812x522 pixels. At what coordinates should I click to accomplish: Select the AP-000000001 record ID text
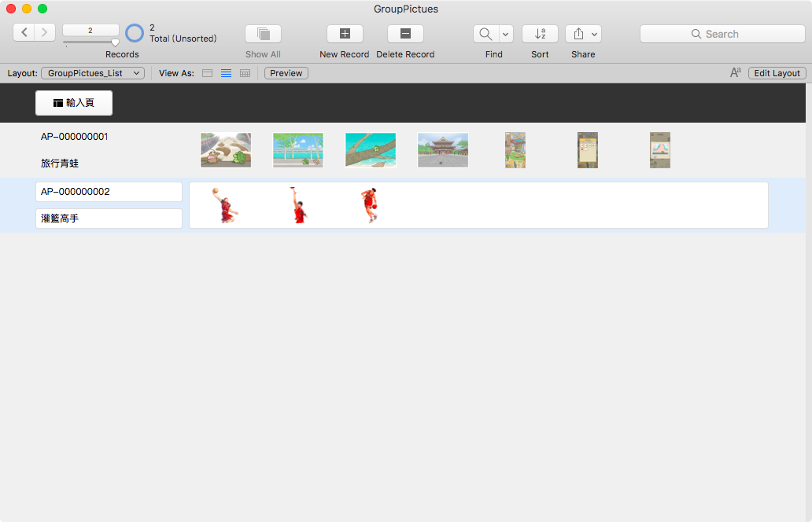click(75, 137)
